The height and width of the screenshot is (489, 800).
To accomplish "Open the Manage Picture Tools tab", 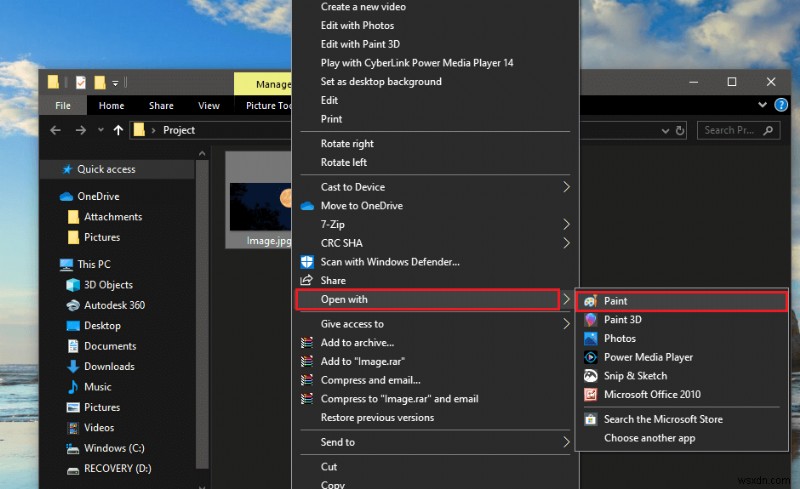I will pos(263,84).
